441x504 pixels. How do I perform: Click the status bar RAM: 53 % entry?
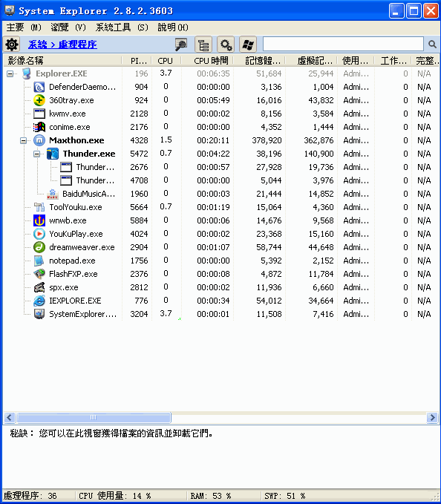[211, 496]
